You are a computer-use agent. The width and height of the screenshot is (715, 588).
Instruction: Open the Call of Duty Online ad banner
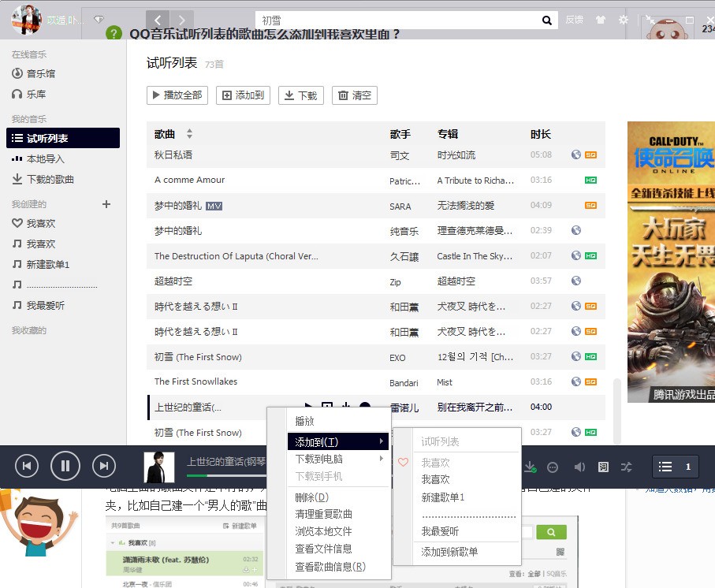pyautogui.click(x=671, y=262)
